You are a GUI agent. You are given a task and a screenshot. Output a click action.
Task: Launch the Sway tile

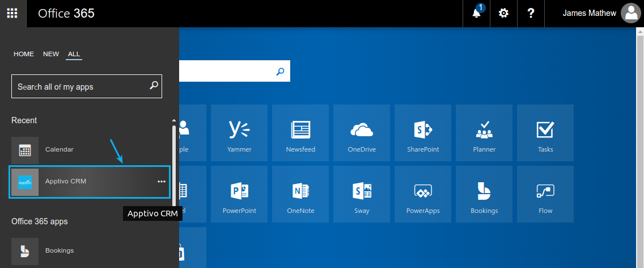click(x=362, y=194)
